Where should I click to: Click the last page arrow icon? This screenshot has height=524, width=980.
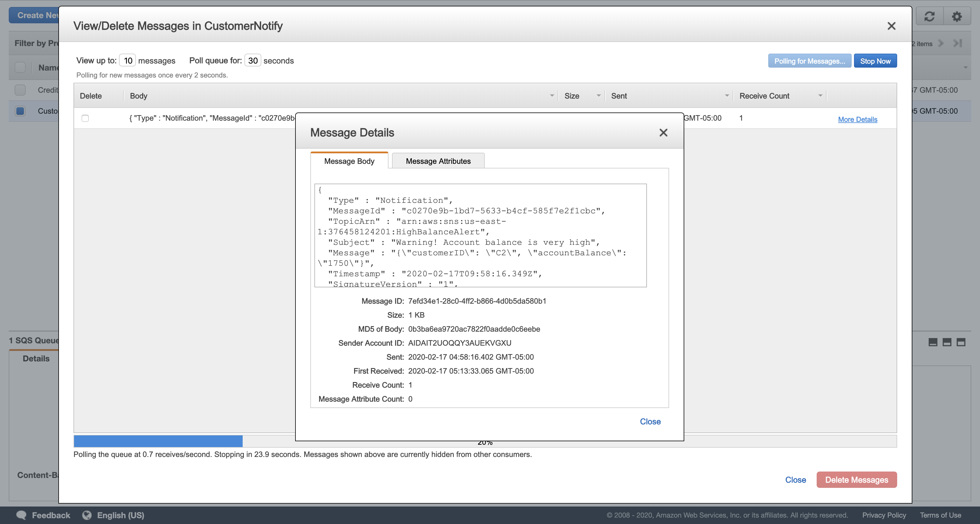pos(958,43)
